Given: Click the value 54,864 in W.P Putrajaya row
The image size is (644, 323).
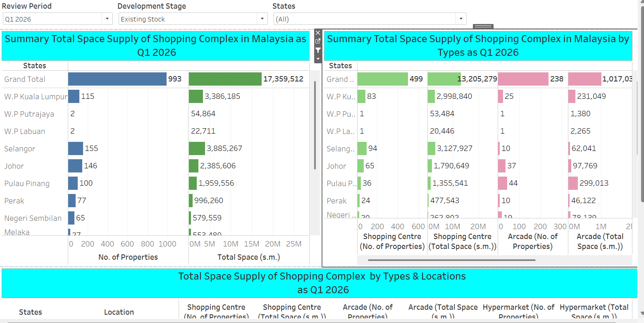Looking at the screenshot, I should (203, 114).
